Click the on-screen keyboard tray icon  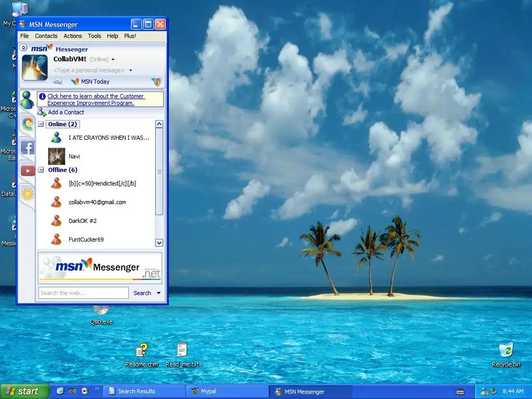460,392
